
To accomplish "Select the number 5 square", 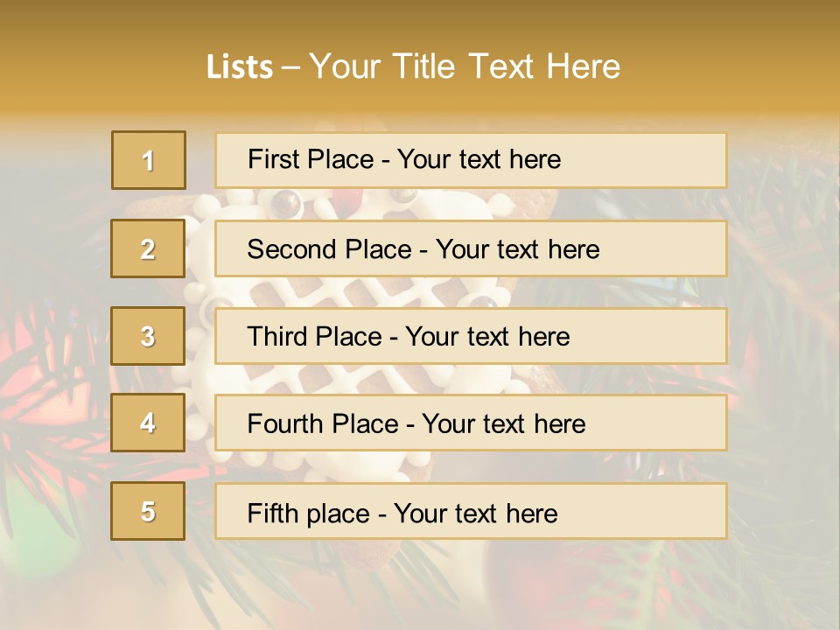I will (148, 511).
